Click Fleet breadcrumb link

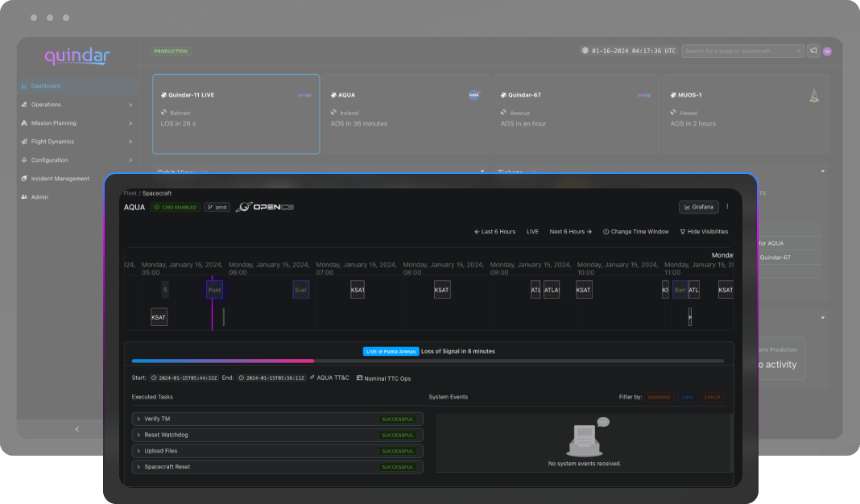(130, 193)
